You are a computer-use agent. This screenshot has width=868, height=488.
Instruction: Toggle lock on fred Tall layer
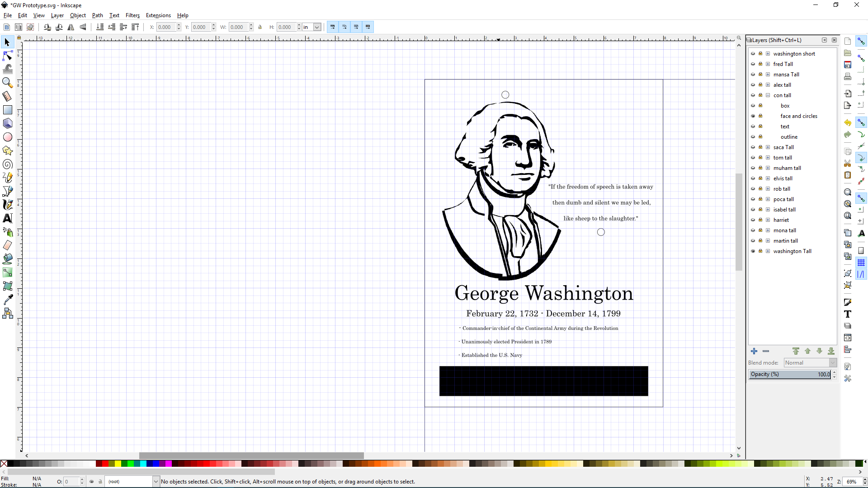coord(760,64)
